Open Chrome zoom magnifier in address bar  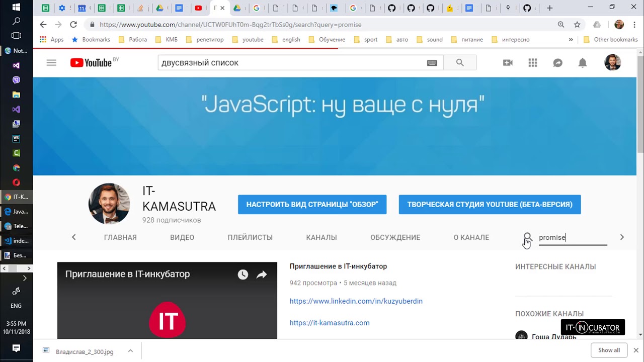[x=561, y=25]
